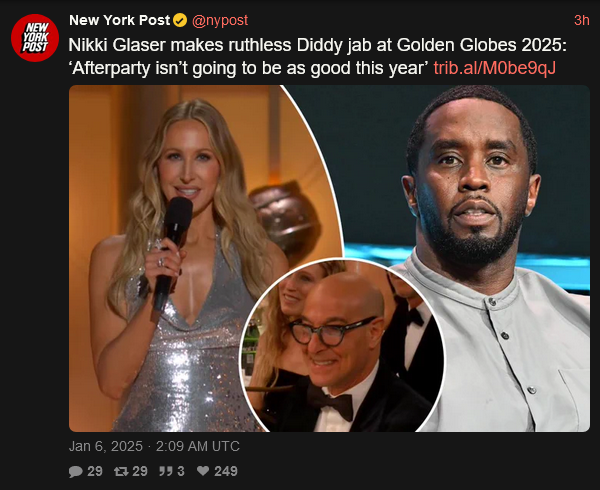Screen dimensions: 600x490
Task: Open the New York Post red logo avatar
Action: [x=35, y=37]
